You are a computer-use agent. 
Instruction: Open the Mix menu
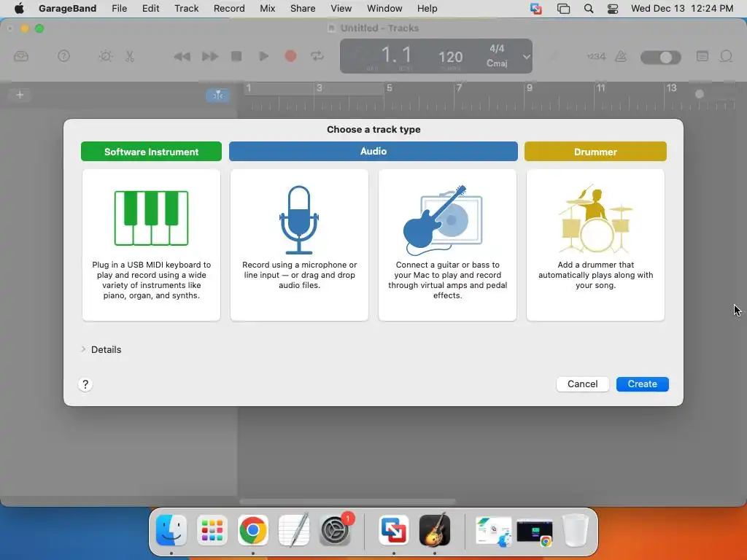[267, 9]
